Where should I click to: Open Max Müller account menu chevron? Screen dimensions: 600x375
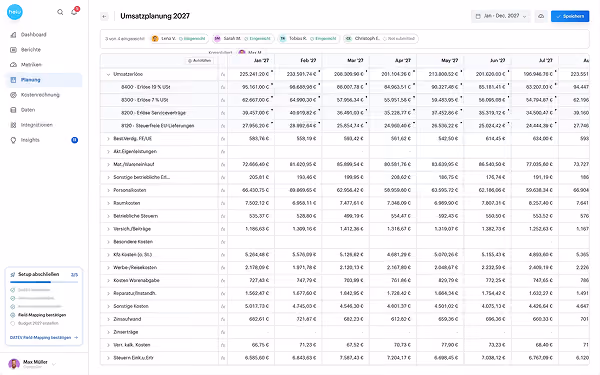[x=54, y=364]
